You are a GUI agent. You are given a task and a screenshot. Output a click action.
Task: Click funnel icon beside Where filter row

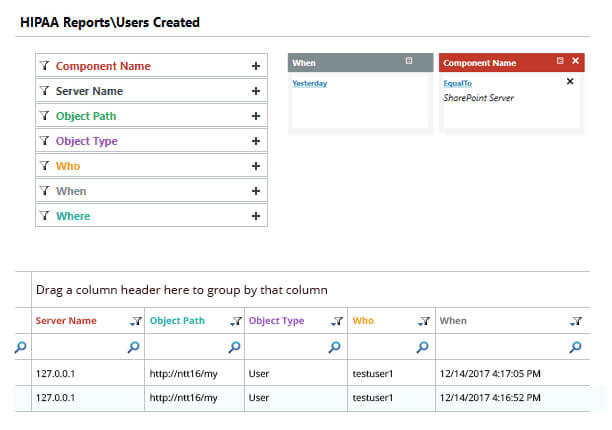(44, 215)
